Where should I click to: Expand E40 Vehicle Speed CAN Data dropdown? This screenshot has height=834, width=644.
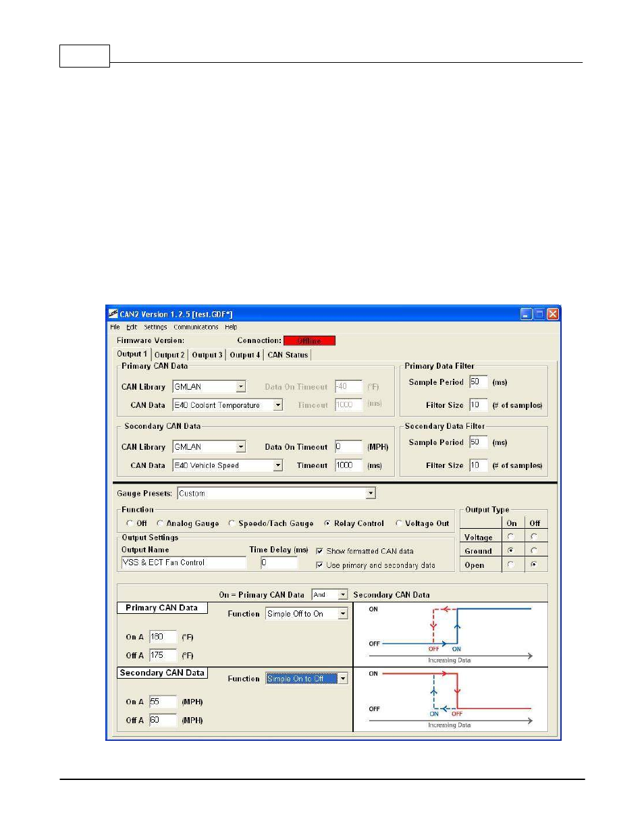[x=277, y=465]
